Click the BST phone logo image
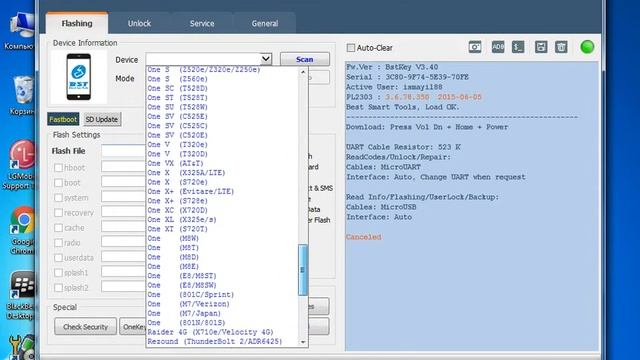This screenshot has height=360, width=640. 79,77
